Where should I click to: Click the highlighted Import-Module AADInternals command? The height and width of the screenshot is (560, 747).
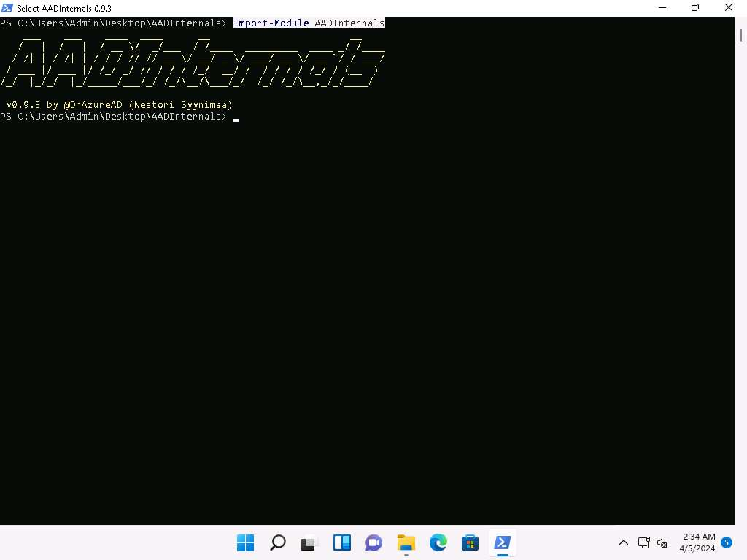[x=309, y=23]
